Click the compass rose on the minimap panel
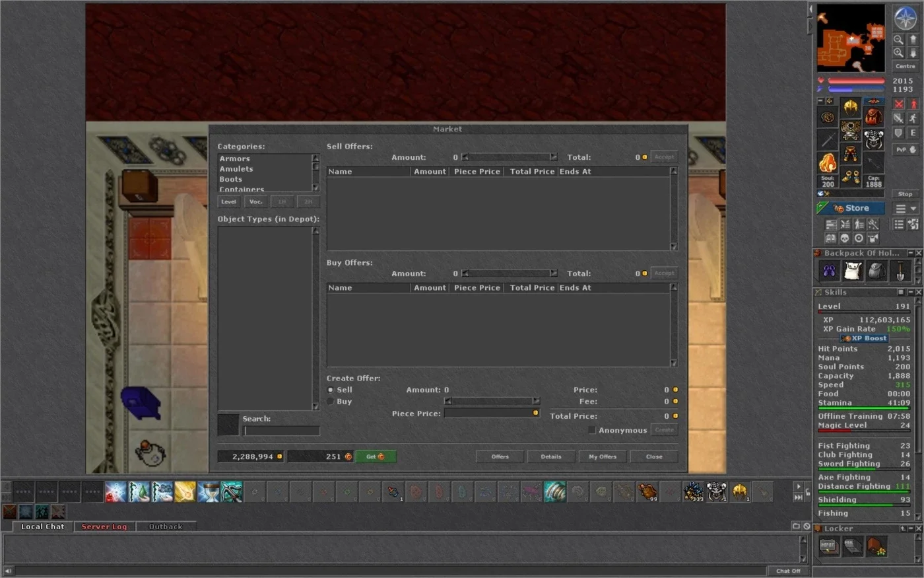This screenshot has width=924, height=578. click(905, 18)
